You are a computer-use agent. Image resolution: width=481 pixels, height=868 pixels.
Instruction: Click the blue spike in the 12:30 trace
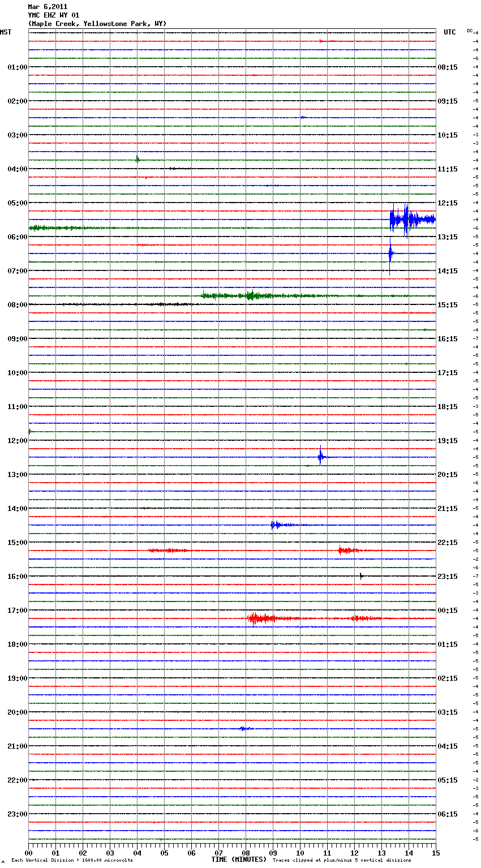[x=320, y=456]
